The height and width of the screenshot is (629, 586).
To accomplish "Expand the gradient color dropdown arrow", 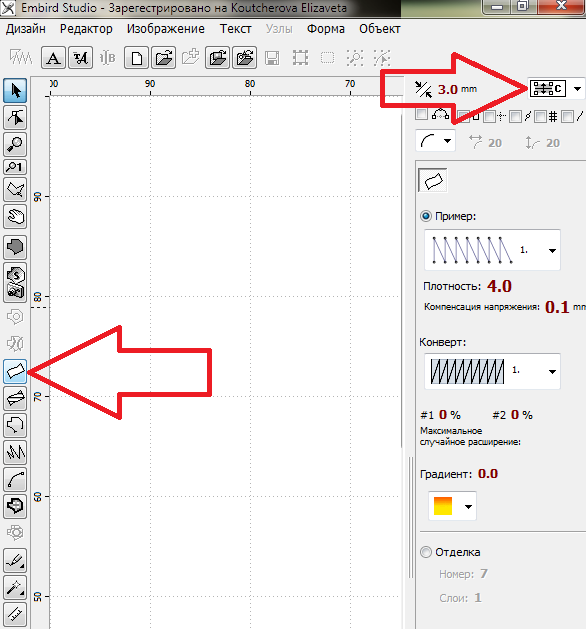I will (468, 506).
